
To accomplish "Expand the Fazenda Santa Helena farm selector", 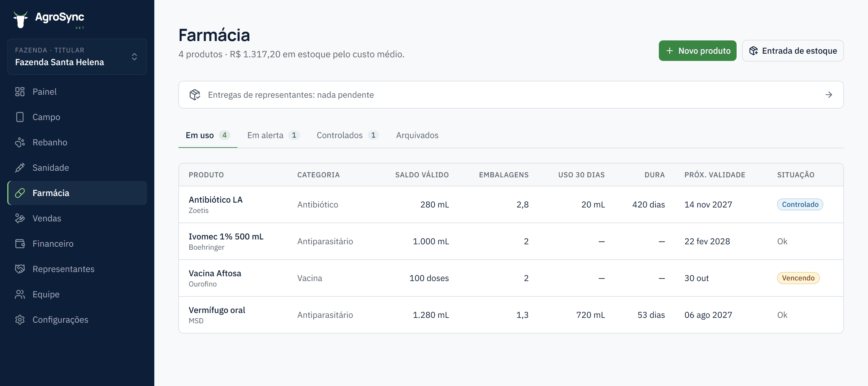I will [77, 57].
